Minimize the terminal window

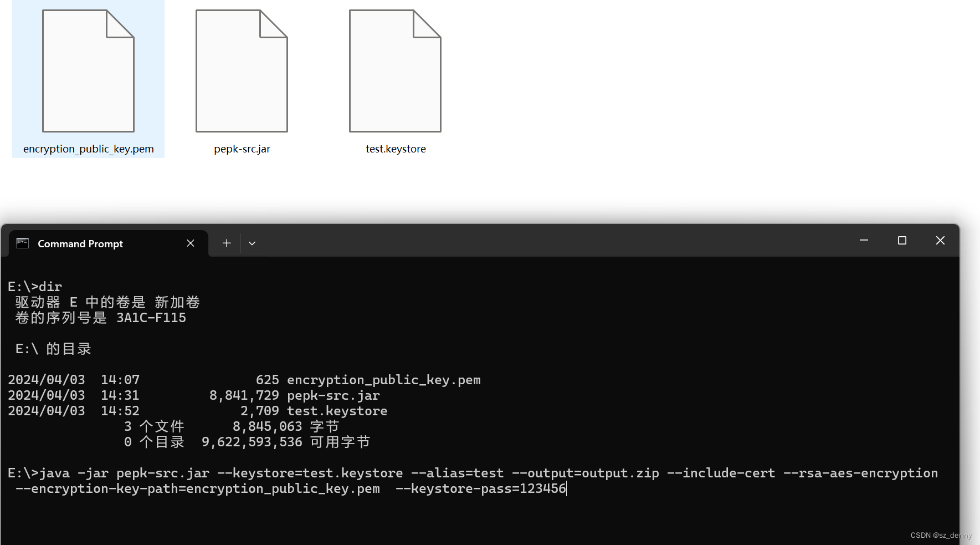[864, 241]
